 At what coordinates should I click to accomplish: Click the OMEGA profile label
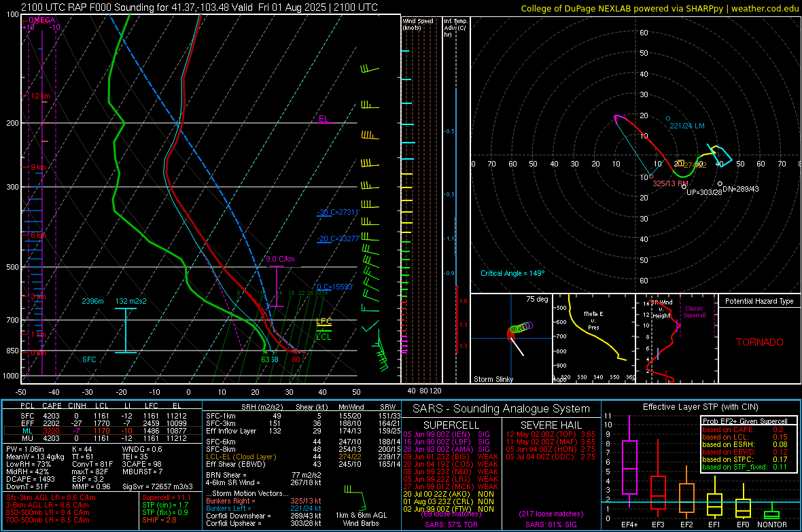pos(41,20)
